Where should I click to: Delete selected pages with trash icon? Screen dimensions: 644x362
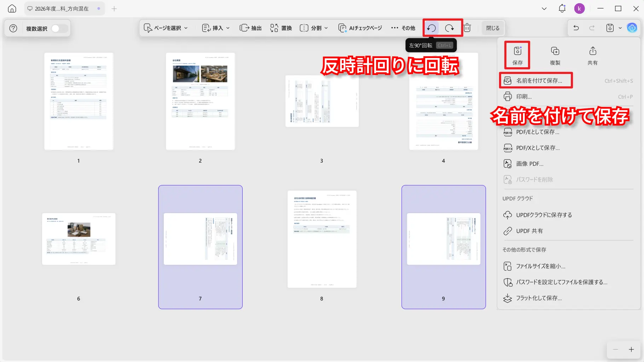coord(467,28)
